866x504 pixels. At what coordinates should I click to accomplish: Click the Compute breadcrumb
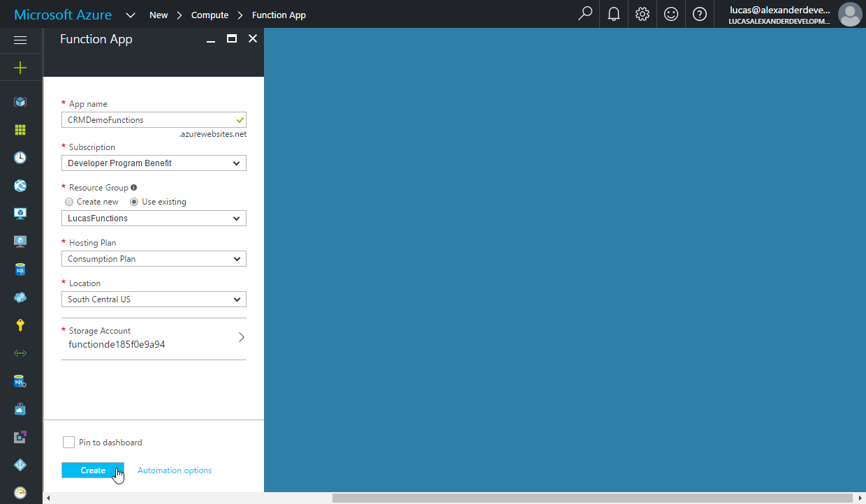coord(210,15)
